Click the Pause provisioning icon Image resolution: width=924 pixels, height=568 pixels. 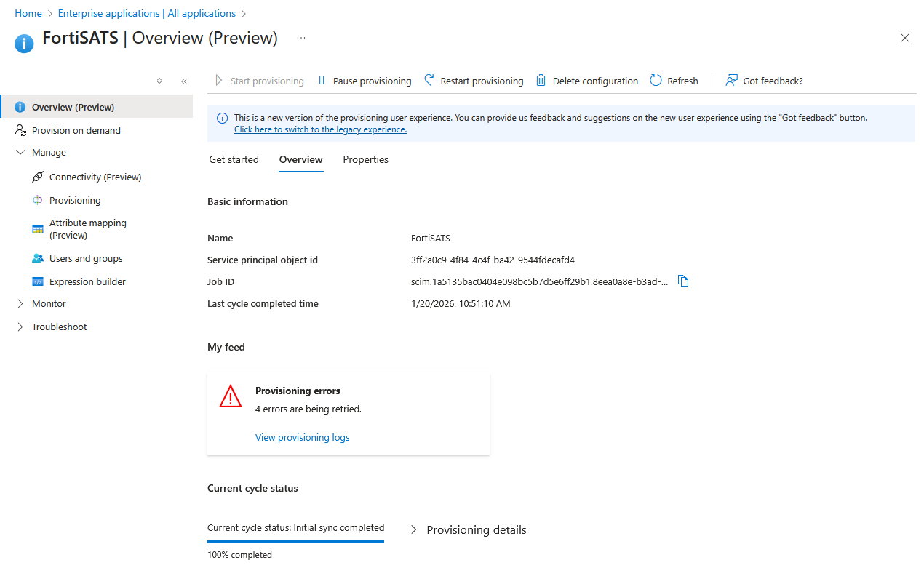(322, 81)
